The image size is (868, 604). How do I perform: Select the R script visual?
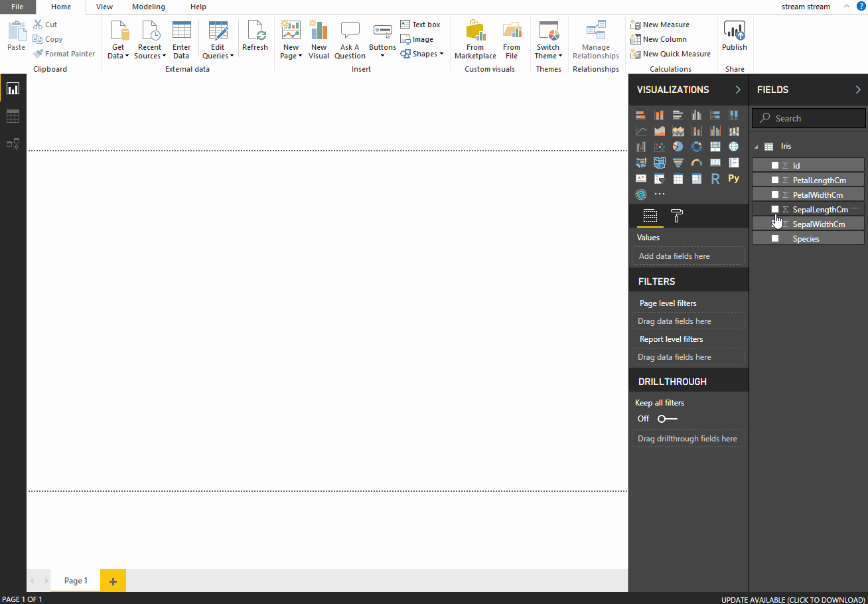(715, 179)
